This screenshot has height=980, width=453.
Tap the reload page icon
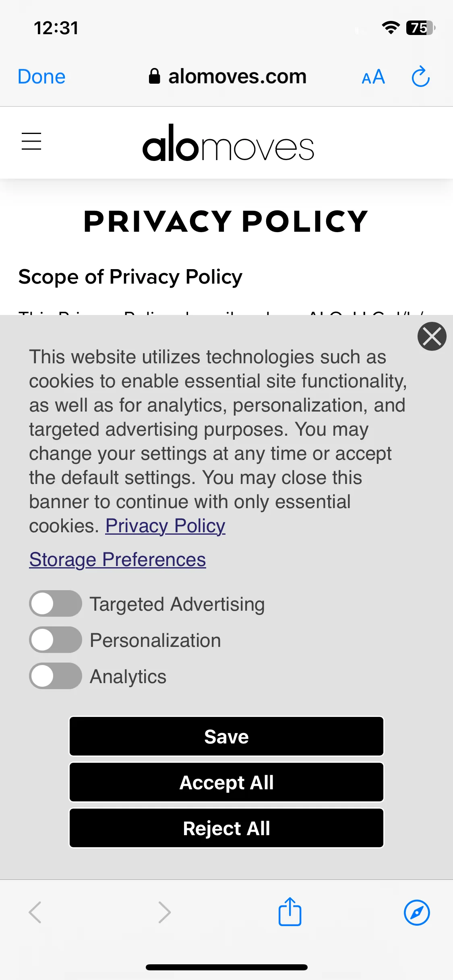pos(420,76)
